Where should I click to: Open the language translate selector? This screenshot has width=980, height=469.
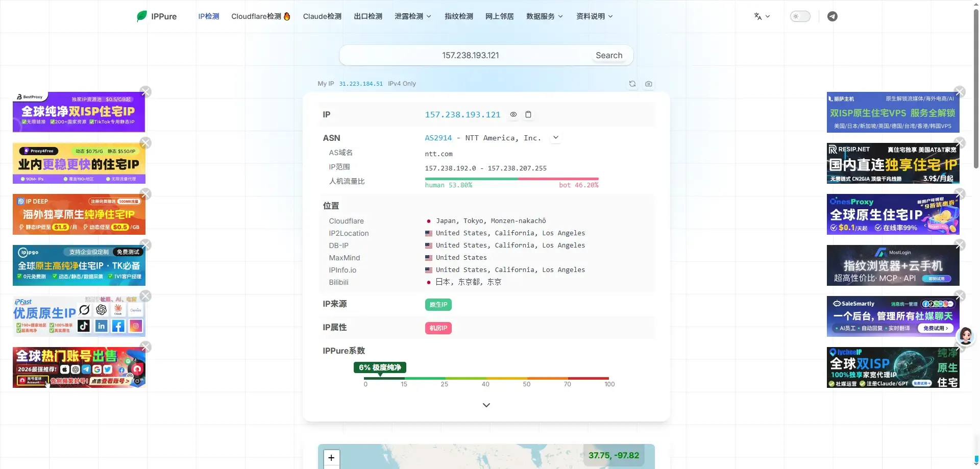coord(762,16)
